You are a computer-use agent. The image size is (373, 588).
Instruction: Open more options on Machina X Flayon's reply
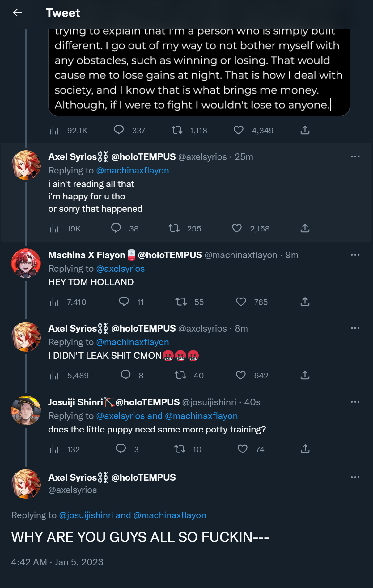[x=355, y=255]
